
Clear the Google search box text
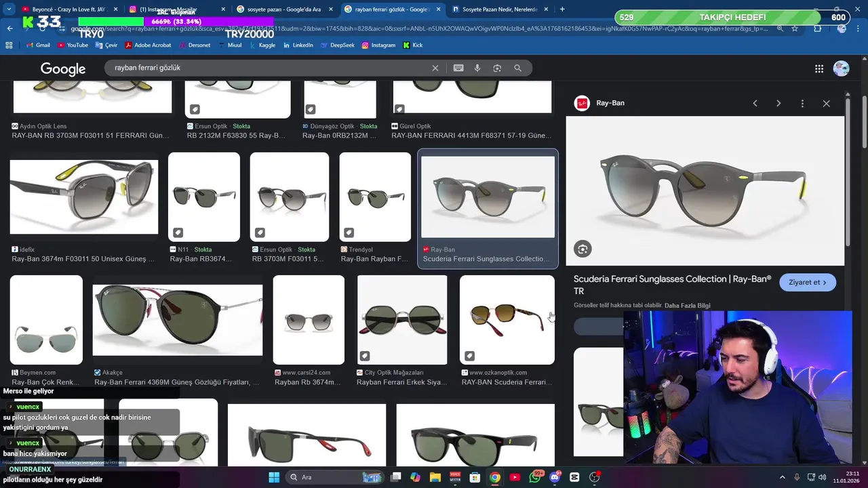(435, 68)
